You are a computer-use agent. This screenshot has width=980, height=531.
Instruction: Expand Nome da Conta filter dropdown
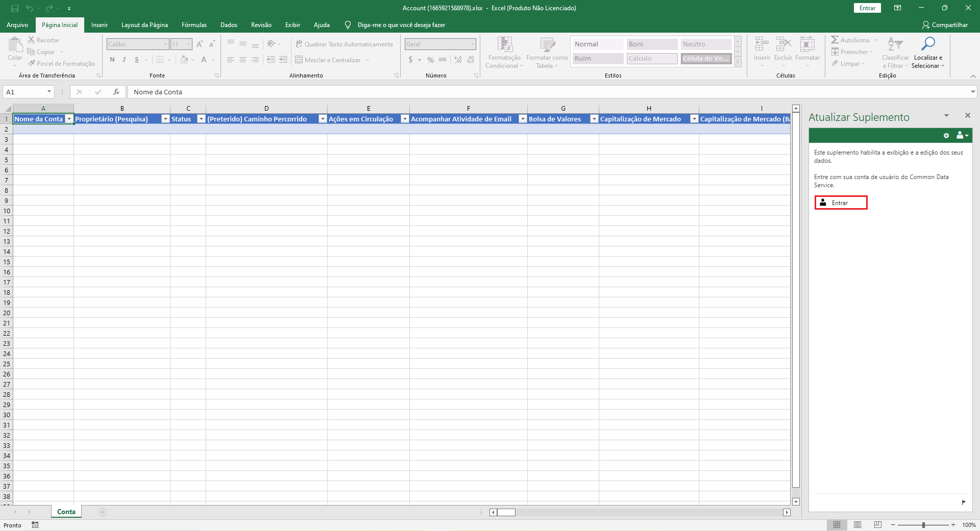coord(69,119)
